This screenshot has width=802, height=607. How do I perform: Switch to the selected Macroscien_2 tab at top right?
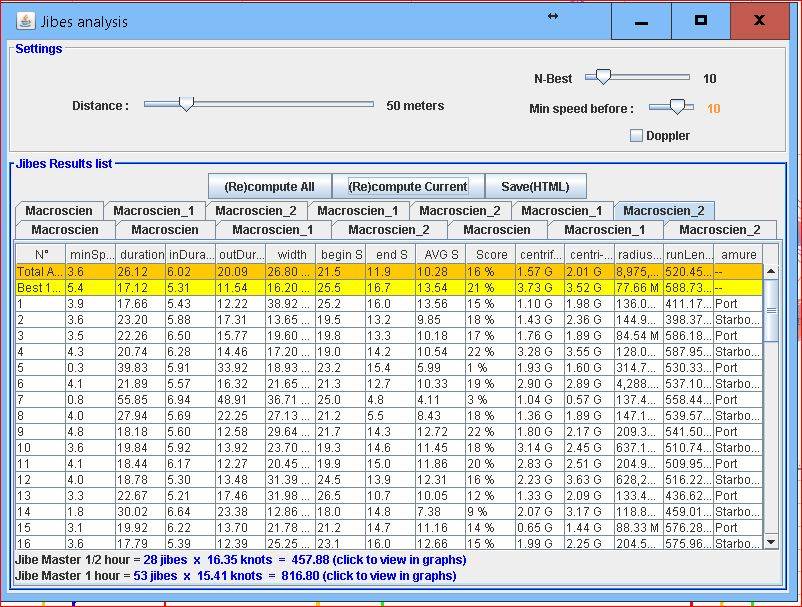point(664,211)
